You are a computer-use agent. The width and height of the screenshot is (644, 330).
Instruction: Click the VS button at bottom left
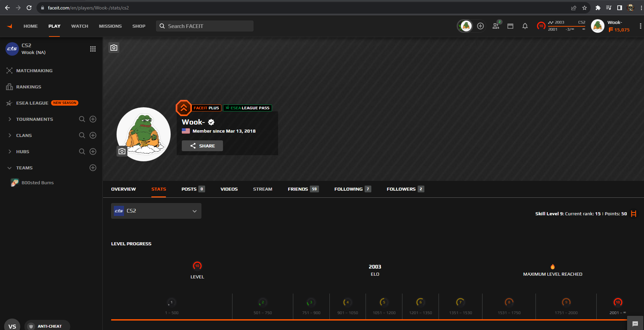point(12,326)
